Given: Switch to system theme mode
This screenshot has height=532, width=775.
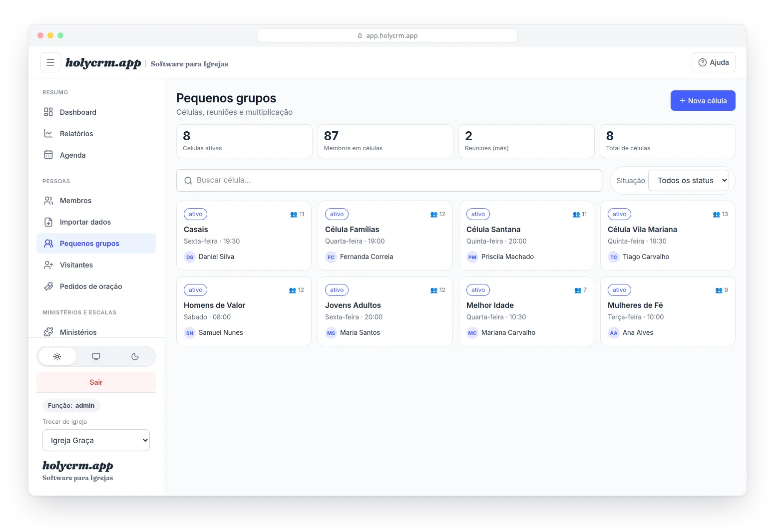Looking at the screenshot, I should point(96,356).
